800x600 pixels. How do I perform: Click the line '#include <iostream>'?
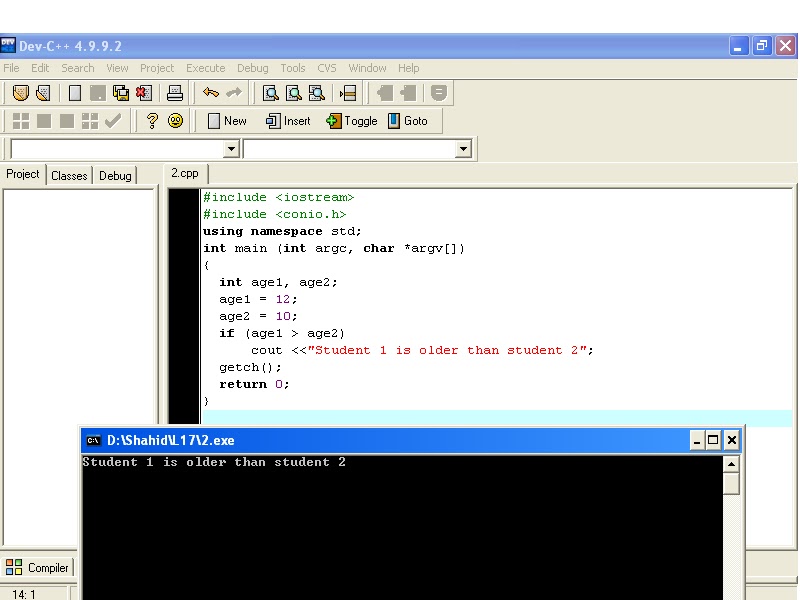coord(279,197)
